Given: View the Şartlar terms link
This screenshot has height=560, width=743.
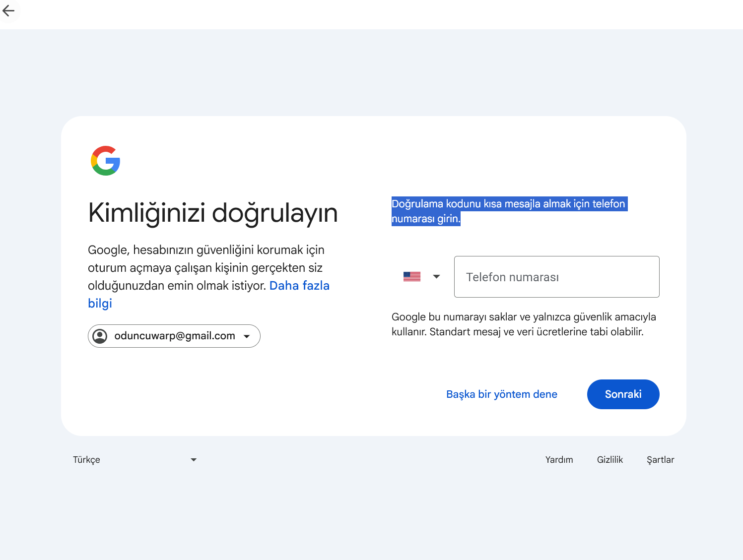Looking at the screenshot, I should coord(661,460).
